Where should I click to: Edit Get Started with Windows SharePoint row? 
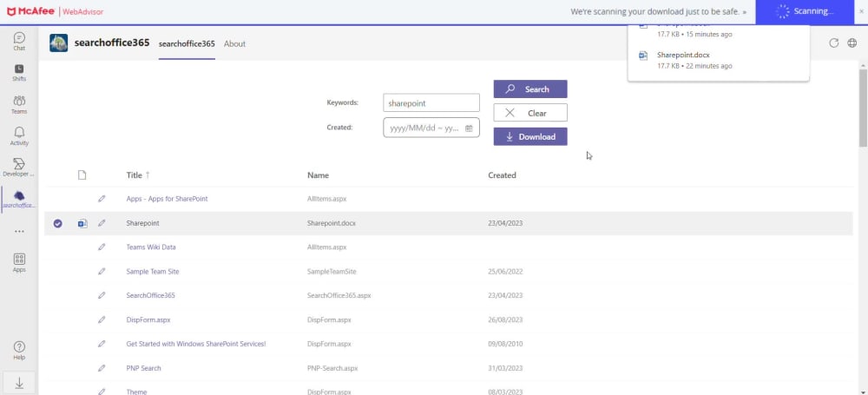(x=102, y=344)
